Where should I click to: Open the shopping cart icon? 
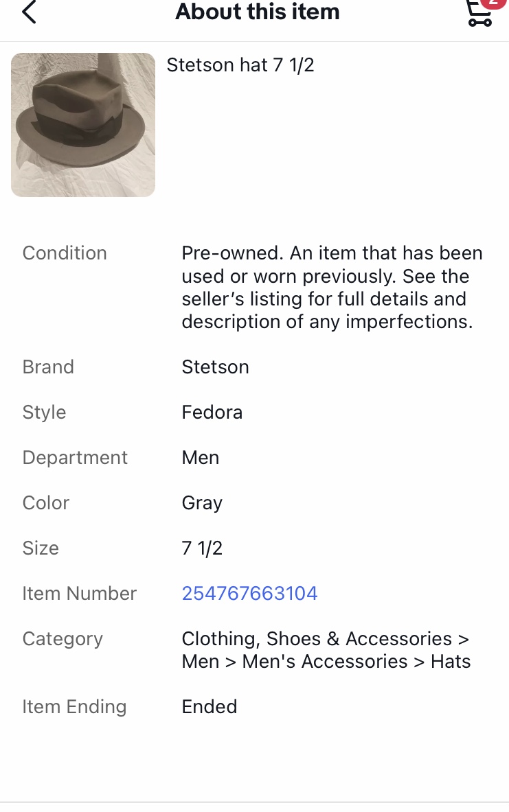click(x=479, y=14)
